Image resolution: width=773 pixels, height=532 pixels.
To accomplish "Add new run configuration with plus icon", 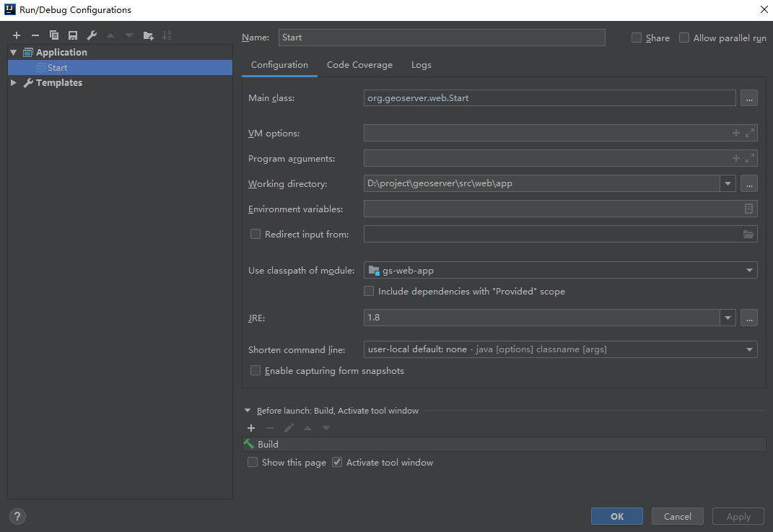I will click(17, 35).
